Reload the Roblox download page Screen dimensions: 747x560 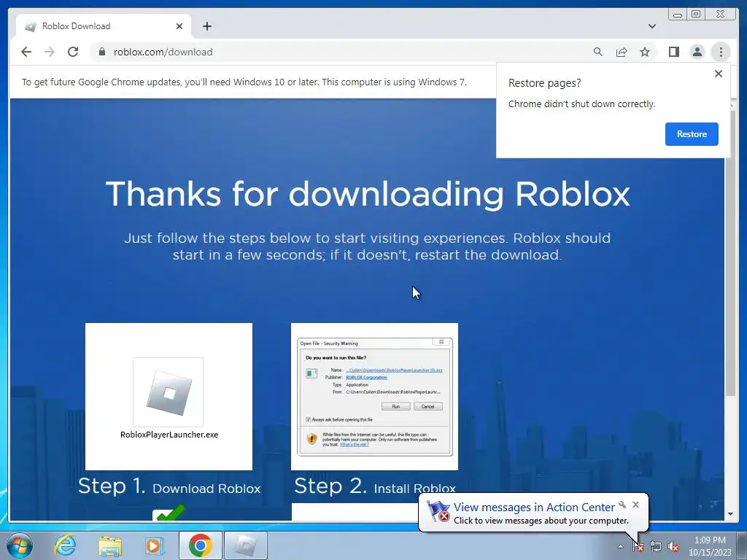73,52
